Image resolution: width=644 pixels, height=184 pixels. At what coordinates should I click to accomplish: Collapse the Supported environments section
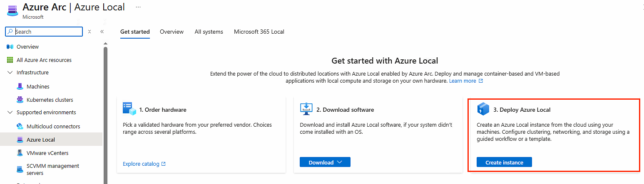click(10, 113)
